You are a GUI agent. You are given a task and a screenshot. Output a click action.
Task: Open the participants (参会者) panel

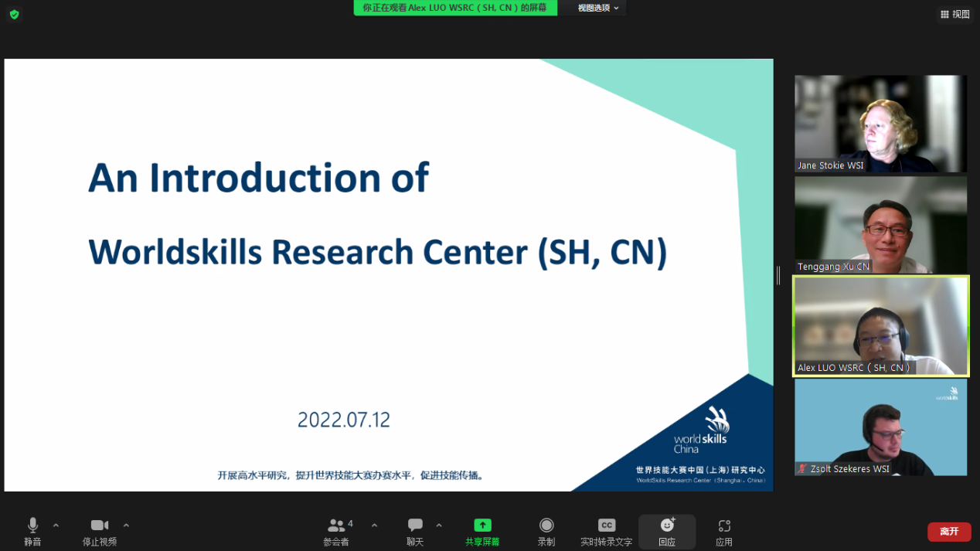coord(336,531)
